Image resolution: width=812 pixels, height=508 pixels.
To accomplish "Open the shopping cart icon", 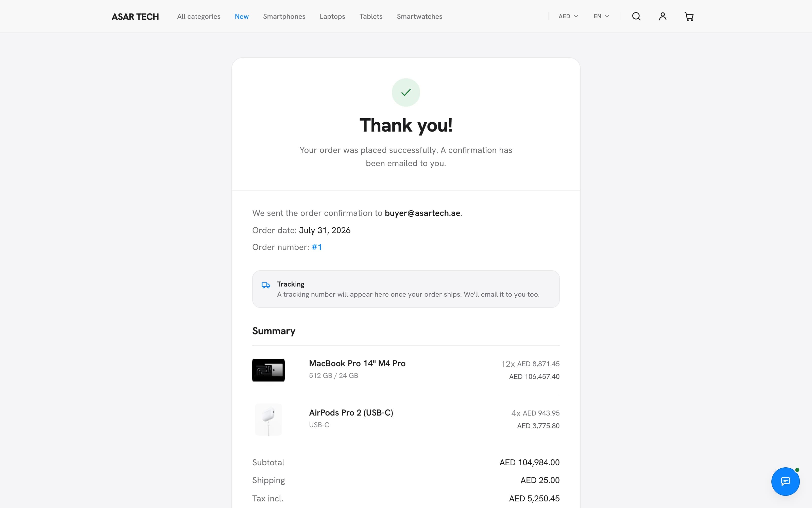I will [689, 17].
